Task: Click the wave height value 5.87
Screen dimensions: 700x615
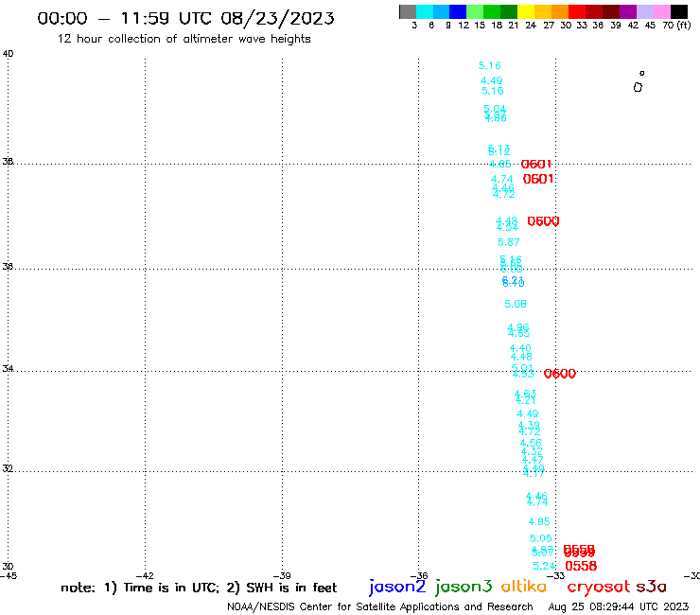Action: point(509,242)
